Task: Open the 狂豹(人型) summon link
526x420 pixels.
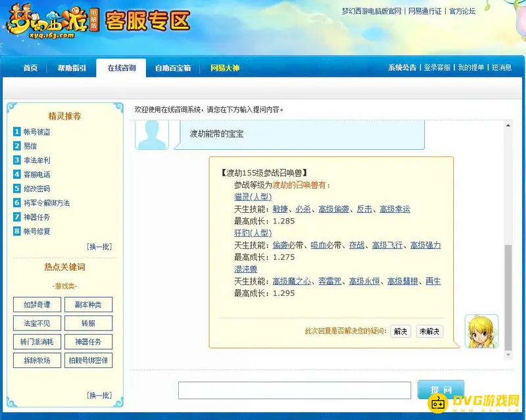Action: pyautogui.click(x=253, y=233)
